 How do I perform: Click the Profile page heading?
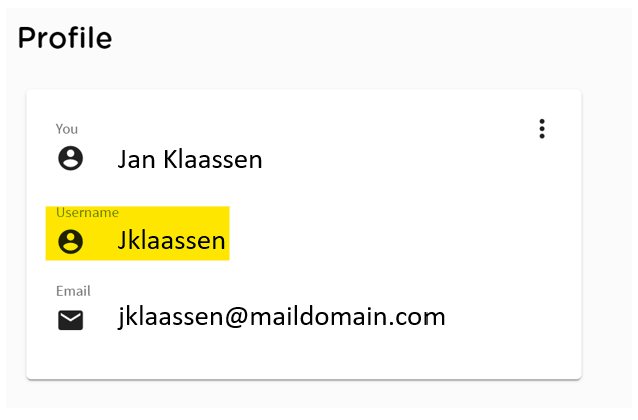tap(65, 38)
